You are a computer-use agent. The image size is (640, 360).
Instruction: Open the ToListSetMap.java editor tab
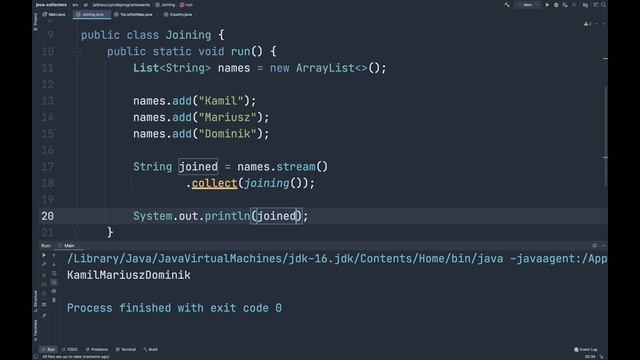pyautogui.click(x=133, y=14)
